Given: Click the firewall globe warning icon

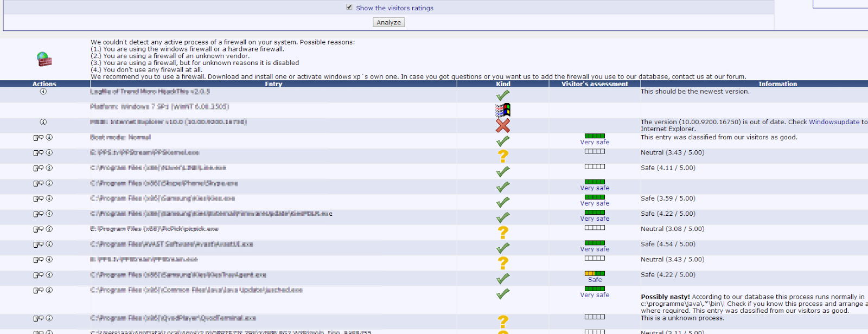Looking at the screenshot, I should [44, 59].
